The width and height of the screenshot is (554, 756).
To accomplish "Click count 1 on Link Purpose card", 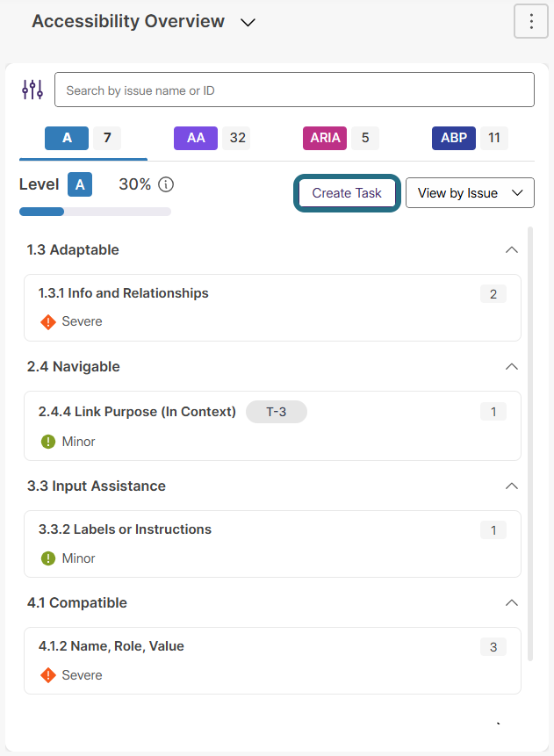I will point(493,412).
